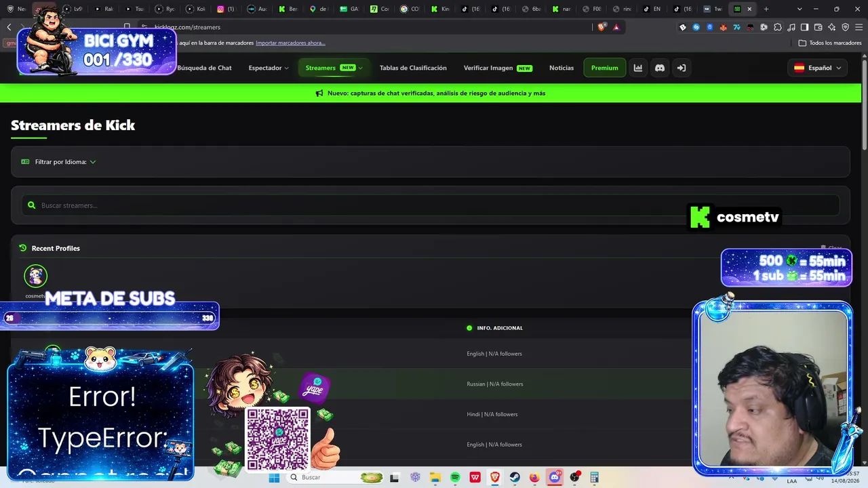Image resolution: width=868 pixels, height=488 pixels.
Task: Launch Spotify from the taskbar
Action: pyautogui.click(x=455, y=477)
